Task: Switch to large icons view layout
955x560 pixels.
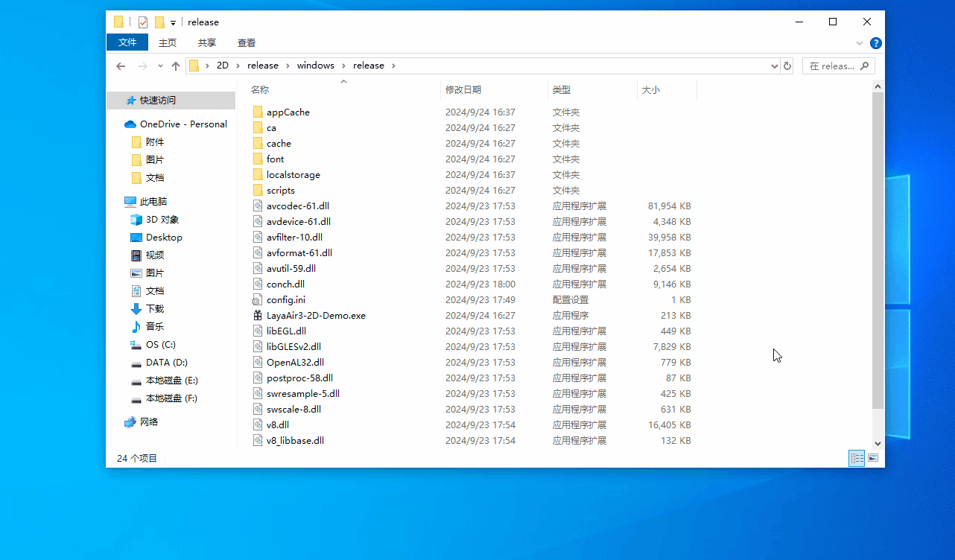Action: (873, 458)
